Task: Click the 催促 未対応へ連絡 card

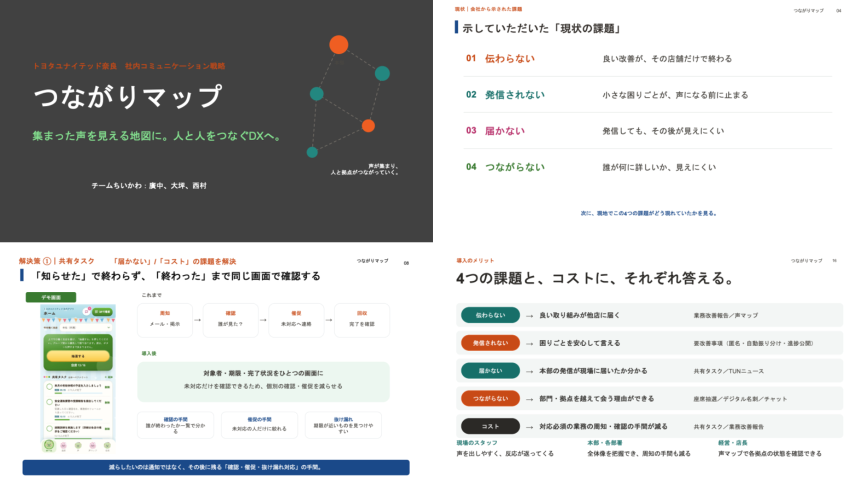Action: [x=296, y=320]
